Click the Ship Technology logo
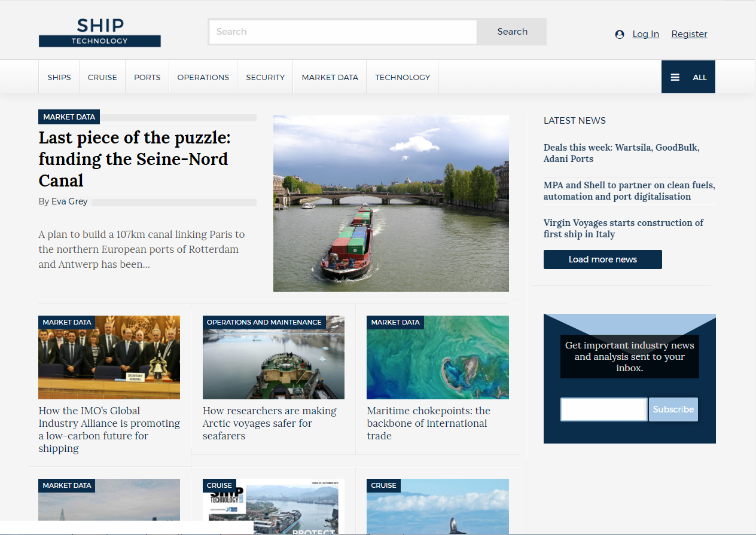Viewport: 756px width, 535px height. click(100, 32)
